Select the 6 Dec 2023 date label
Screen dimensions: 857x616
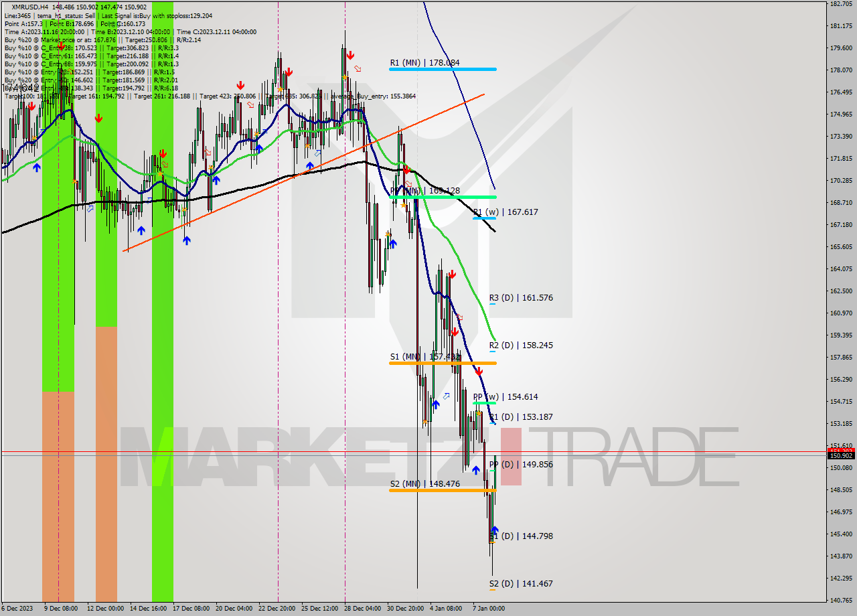[x=17, y=608]
